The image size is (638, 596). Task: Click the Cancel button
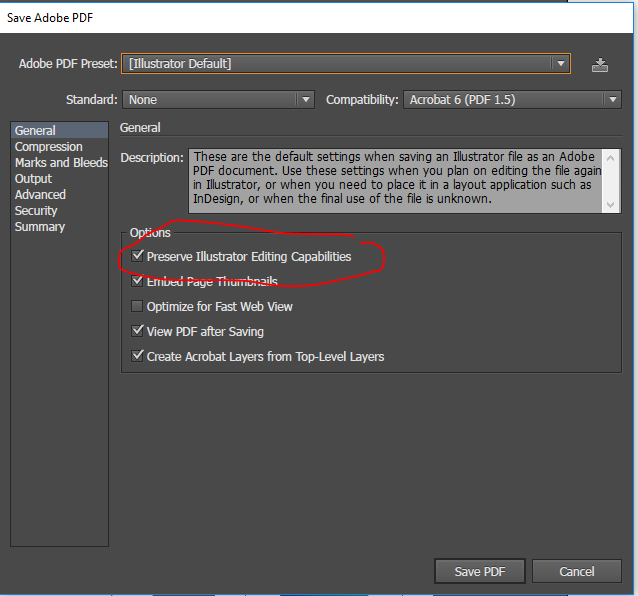point(577,571)
